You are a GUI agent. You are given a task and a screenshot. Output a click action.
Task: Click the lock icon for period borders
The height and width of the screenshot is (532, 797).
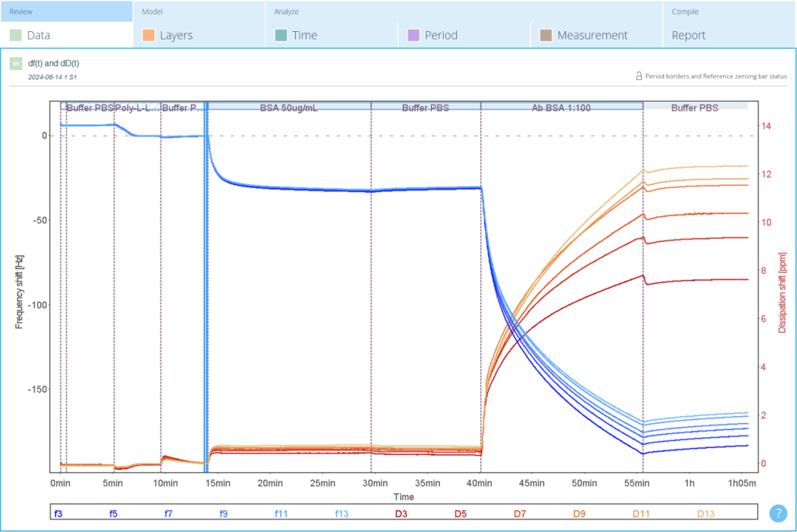[x=639, y=76]
